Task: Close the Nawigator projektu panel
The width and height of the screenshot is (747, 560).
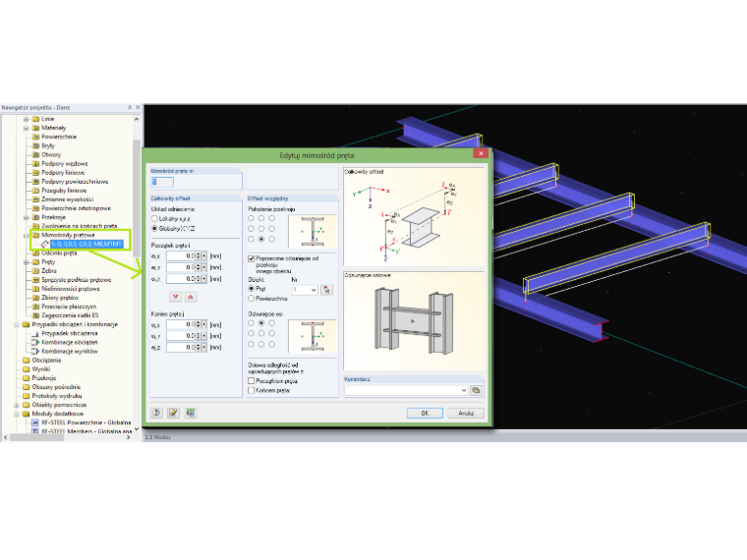Action: [138, 108]
